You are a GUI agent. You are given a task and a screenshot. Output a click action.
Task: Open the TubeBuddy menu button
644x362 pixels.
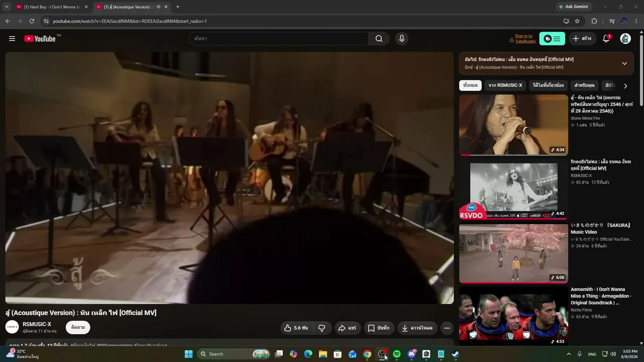pos(552,39)
